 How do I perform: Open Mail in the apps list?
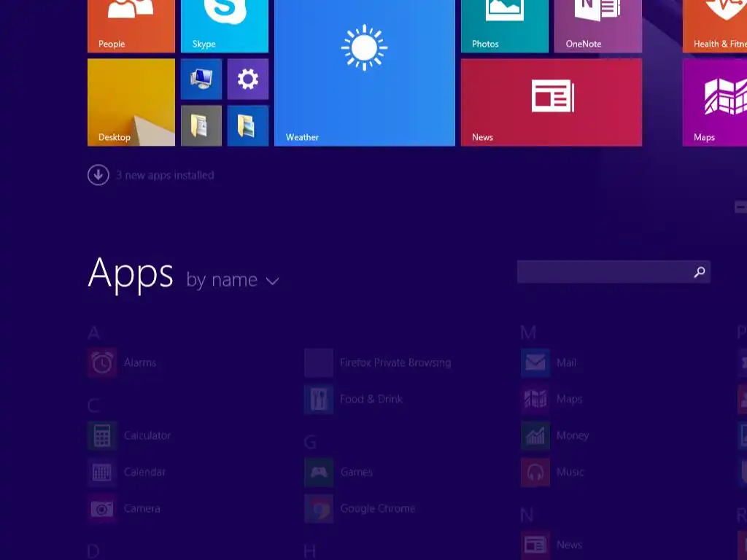click(x=549, y=362)
